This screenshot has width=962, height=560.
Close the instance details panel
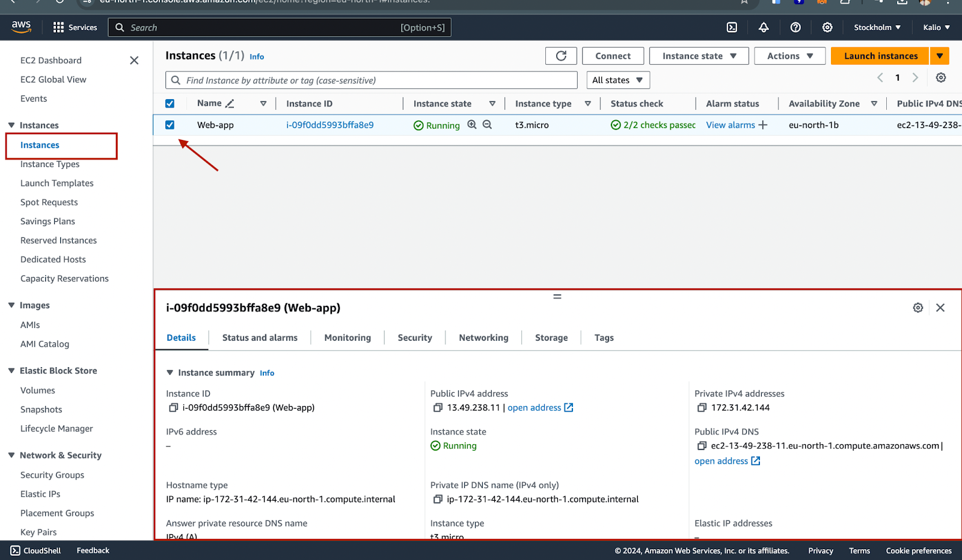[940, 308]
